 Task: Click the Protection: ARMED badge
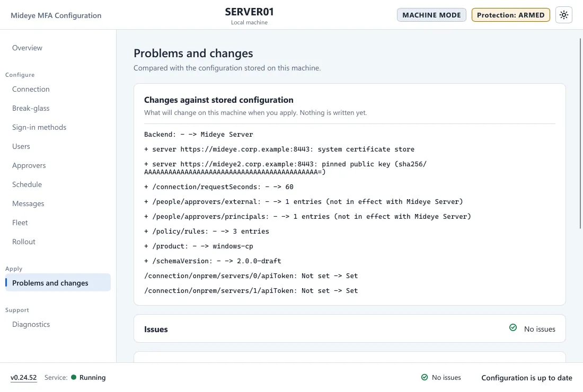coord(510,15)
